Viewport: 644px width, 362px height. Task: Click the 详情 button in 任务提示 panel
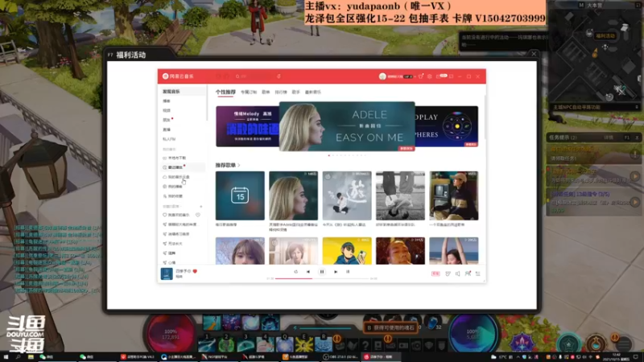click(x=609, y=138)
